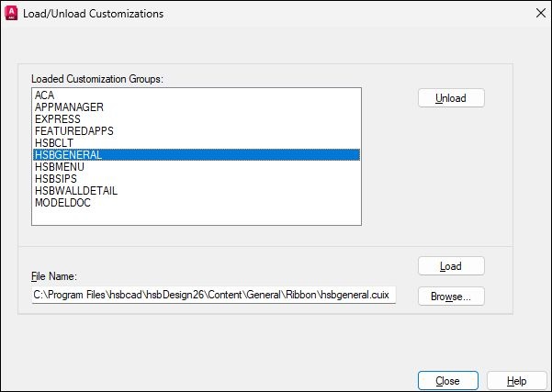Click the Load button

tap(451, 266)
